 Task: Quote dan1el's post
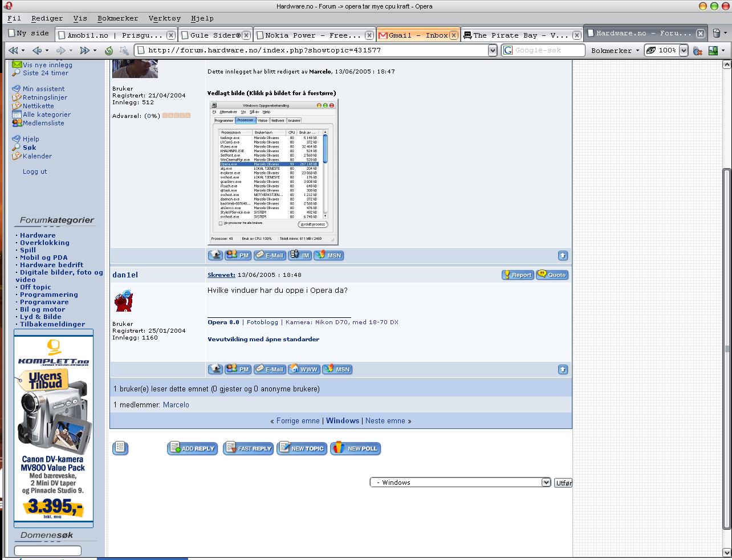point(551,275)
